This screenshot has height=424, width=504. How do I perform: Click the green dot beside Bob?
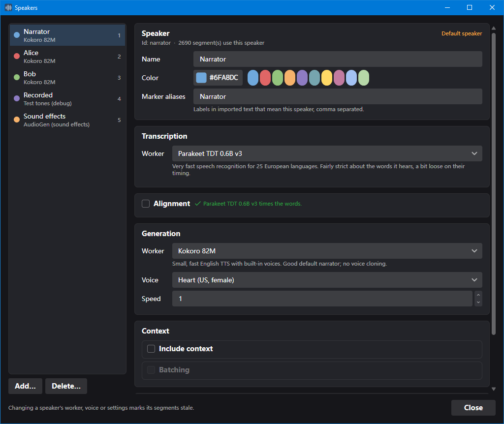(x=17, y=77)
